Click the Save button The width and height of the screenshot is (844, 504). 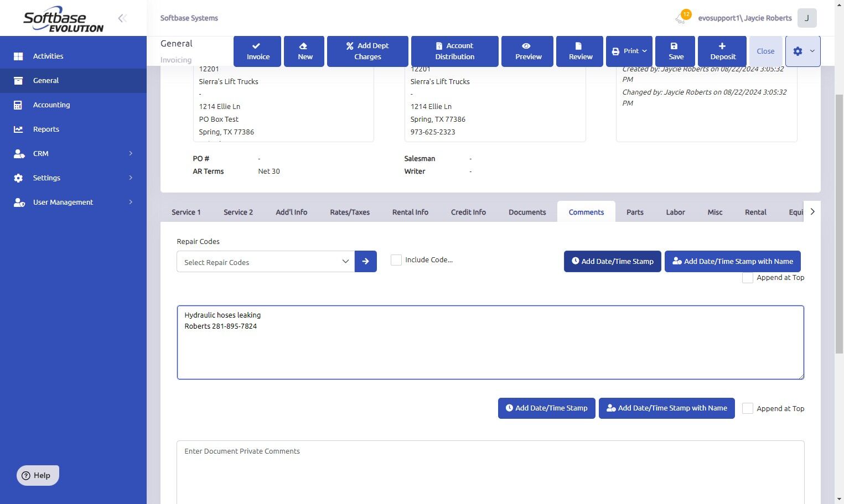point(676,51)
